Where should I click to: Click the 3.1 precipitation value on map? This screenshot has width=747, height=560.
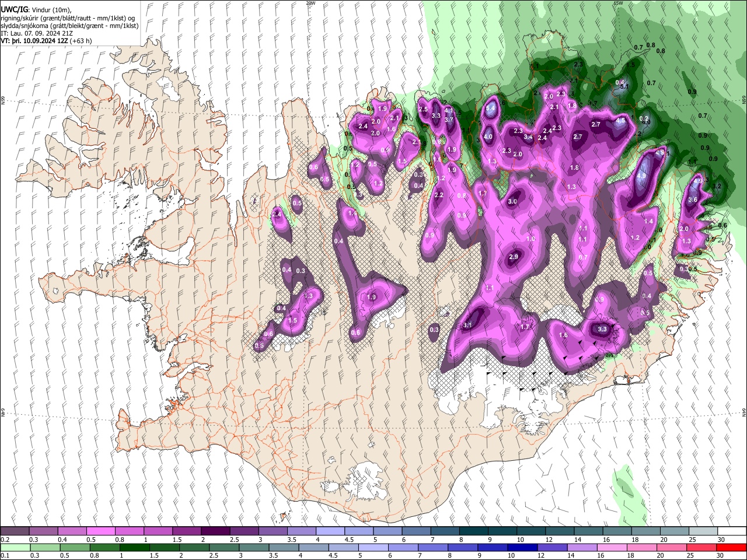click(467, 325)
